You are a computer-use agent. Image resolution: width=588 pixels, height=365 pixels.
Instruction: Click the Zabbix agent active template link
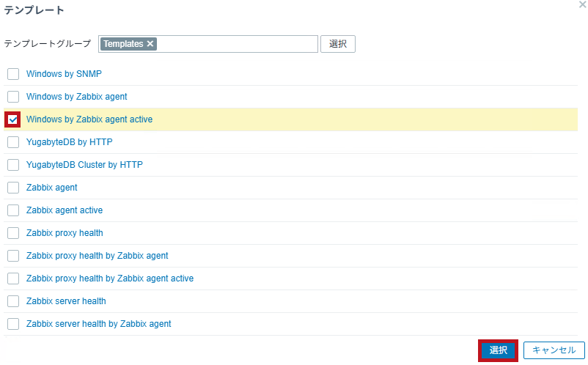(65, 210)
